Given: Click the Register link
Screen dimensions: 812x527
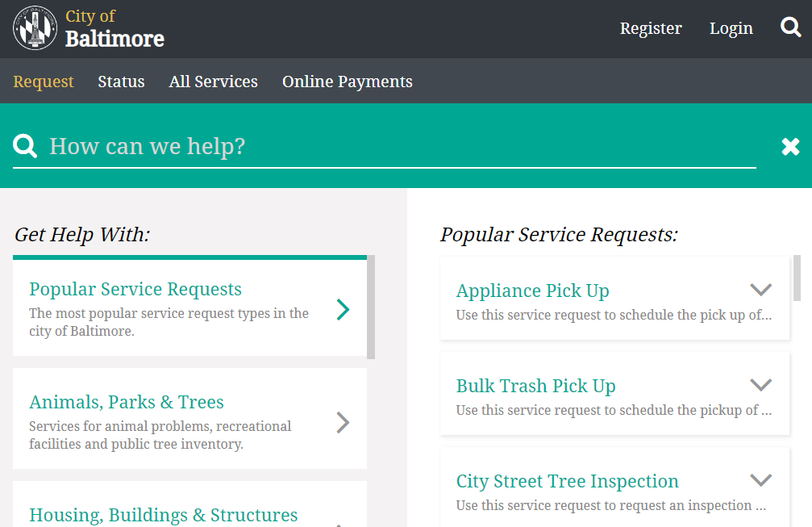Looking at the screenshot, I should pos(650,28).
